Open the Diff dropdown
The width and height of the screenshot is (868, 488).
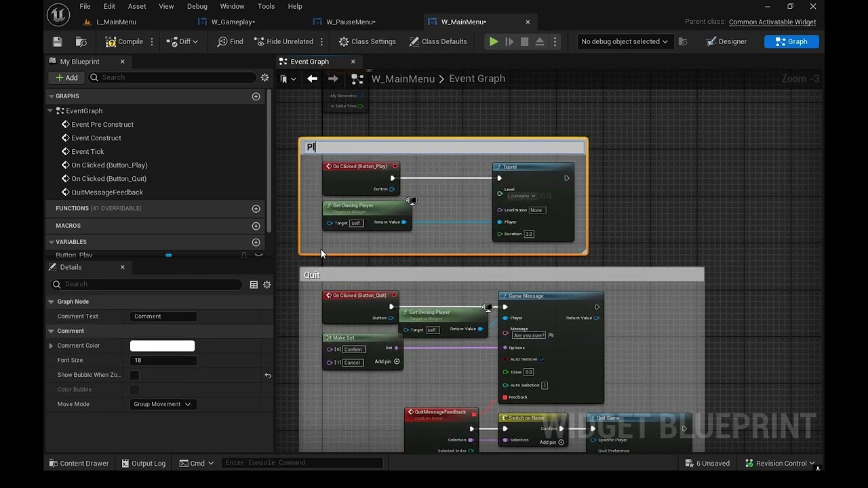point(182,41)
